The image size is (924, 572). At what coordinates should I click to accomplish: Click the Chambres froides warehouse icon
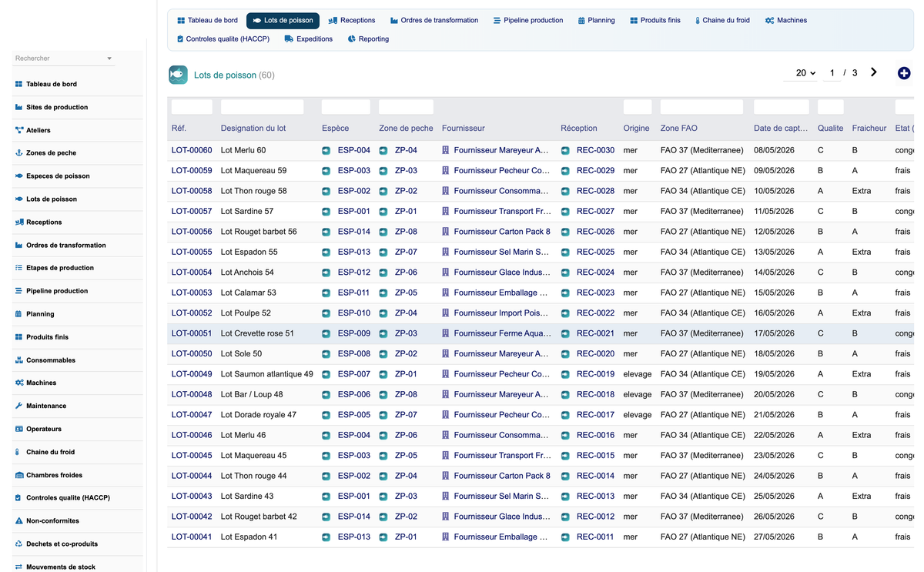click(x=19, y=475)
